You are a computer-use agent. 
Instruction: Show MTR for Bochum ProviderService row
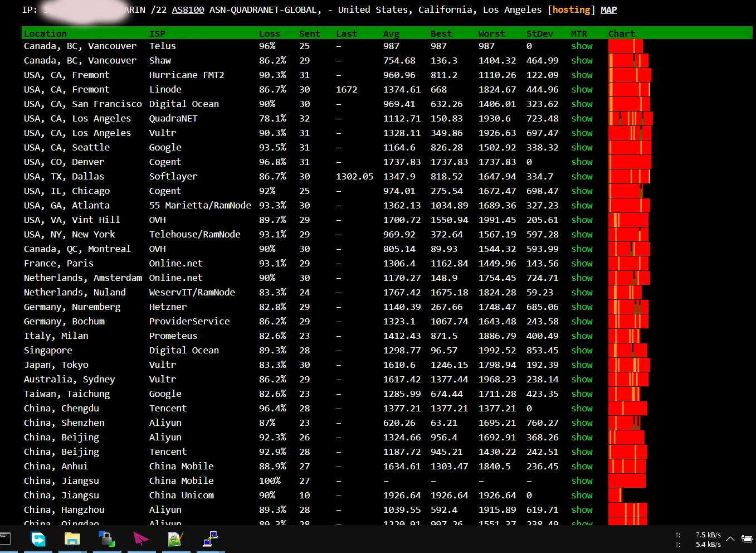[582, 322]
